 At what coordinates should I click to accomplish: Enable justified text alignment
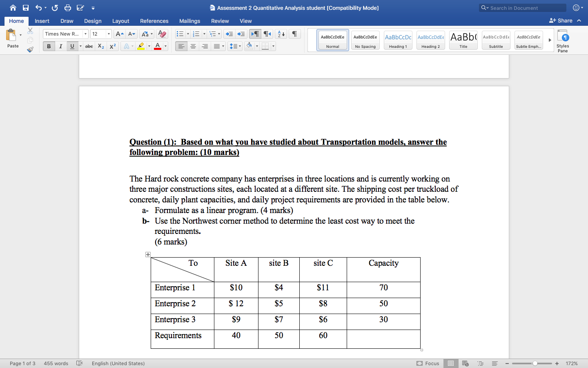[x=216, y=46]
